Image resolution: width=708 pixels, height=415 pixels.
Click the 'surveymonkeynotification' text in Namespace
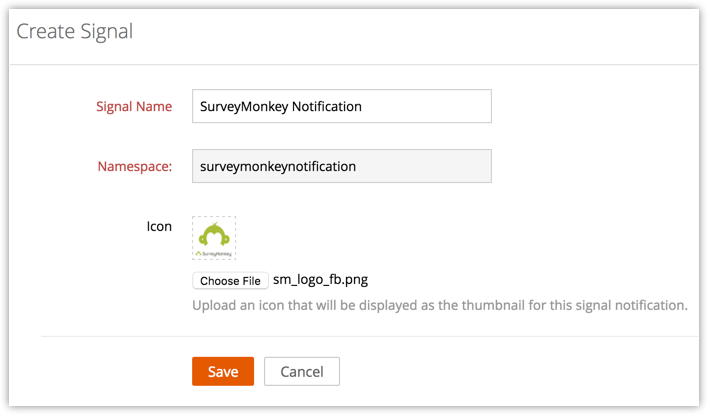(278, 166)
